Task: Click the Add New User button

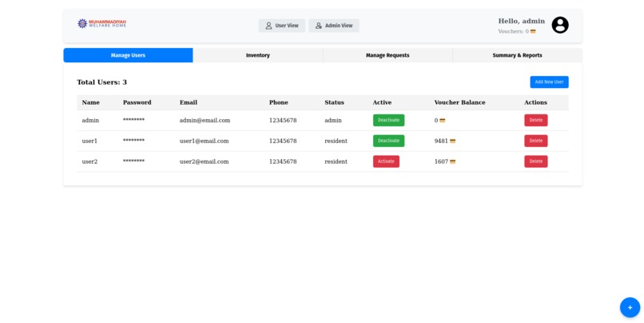Action: (x=549, y=82)
